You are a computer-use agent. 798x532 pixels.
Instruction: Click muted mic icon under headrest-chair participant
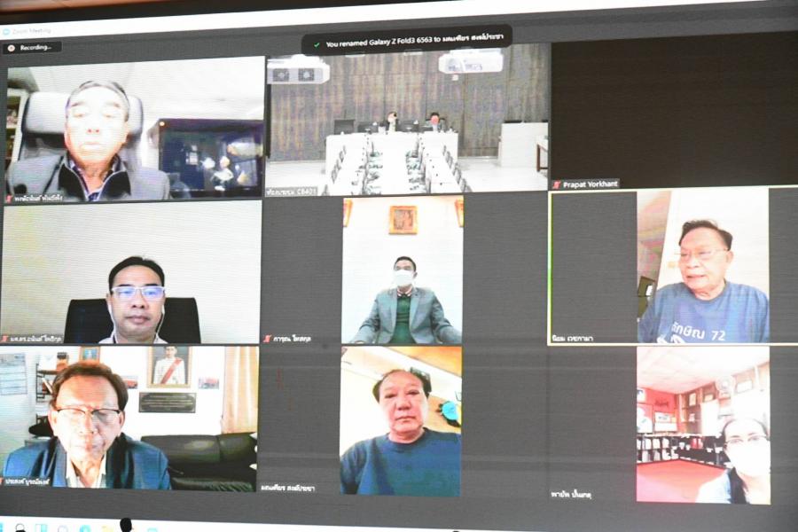pyautogui.click(x=8, y=198)
